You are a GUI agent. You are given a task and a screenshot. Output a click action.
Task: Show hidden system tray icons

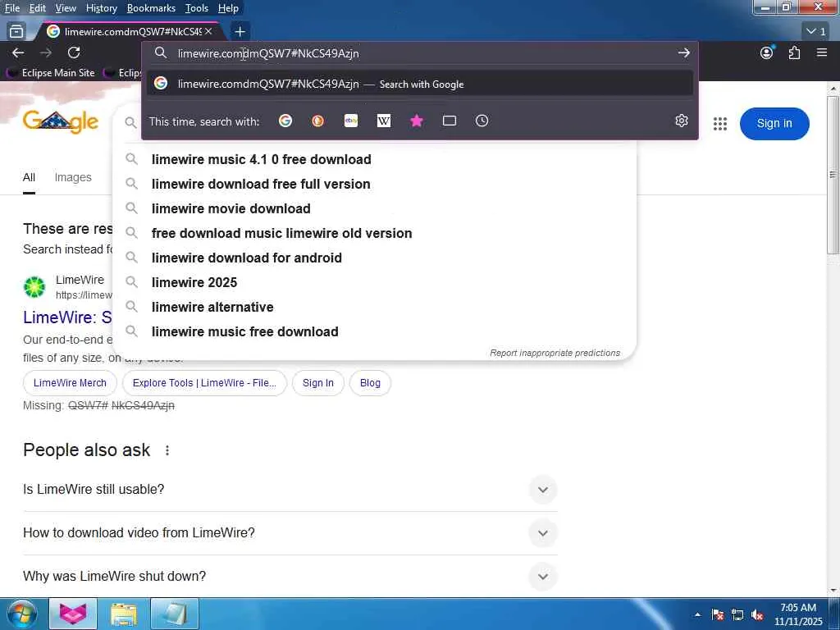(x=697, y=615)
